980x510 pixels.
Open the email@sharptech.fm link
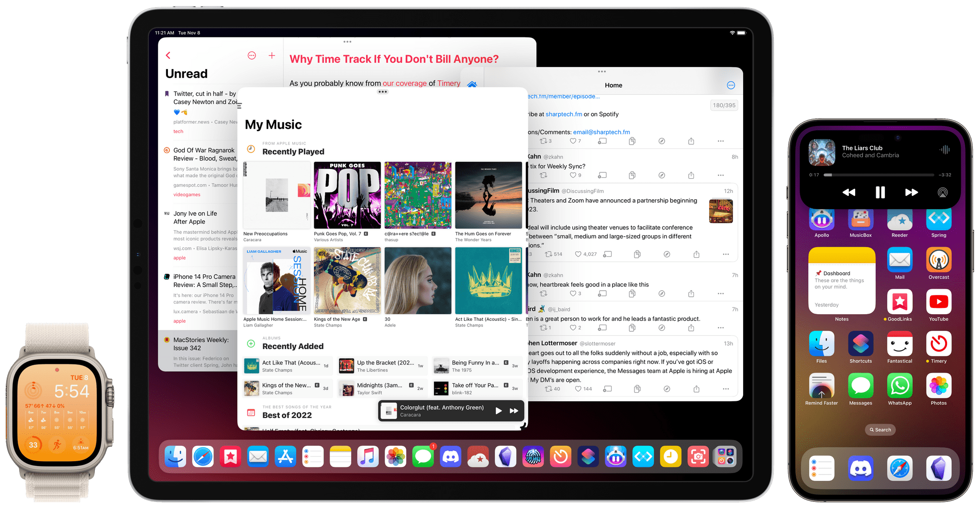coord(601,132)
